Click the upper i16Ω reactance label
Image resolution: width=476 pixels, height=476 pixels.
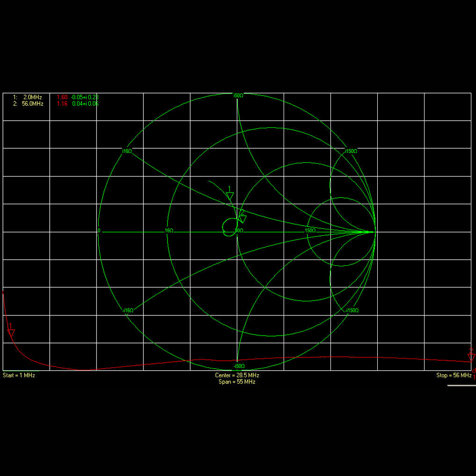127,151
